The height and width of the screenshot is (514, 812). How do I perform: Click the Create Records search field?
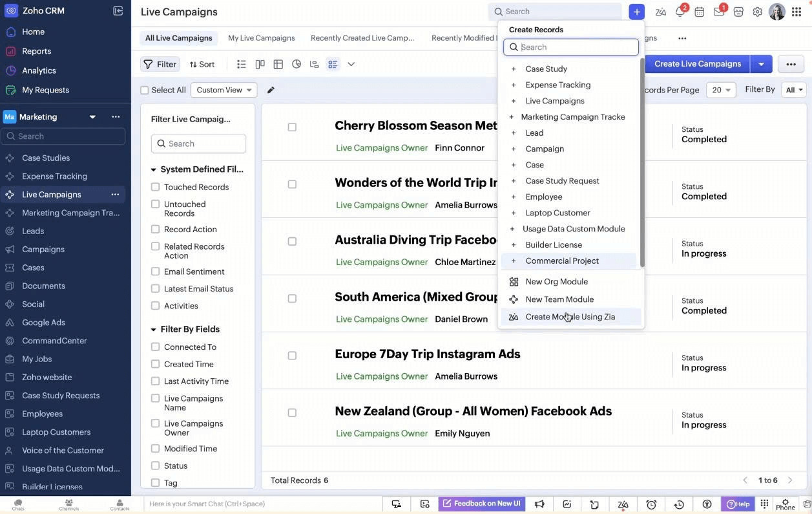point(572,47)
